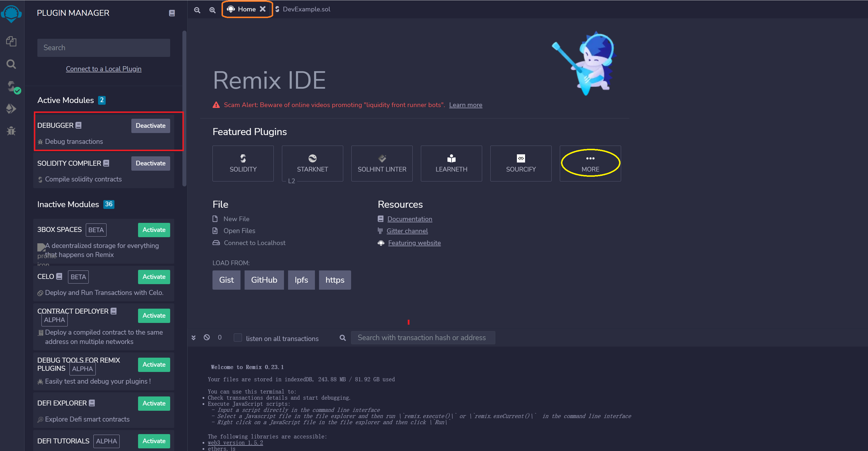868x451 pixels.
Task: Open the Gitter channel link
Action: tap(407, 231)
